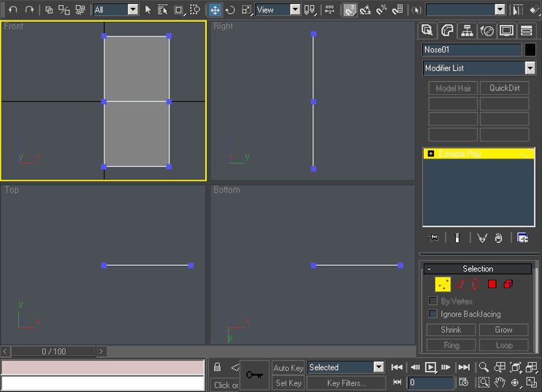This screenshot has height=392, width=542.
Task: Switch to Polygon sub-object selection mode
Action: pyautogui.click(x=492, y=284)
